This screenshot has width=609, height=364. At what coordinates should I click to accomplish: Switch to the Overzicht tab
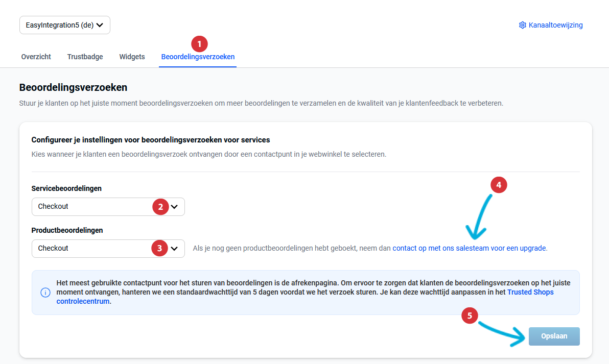click(35, 57)
